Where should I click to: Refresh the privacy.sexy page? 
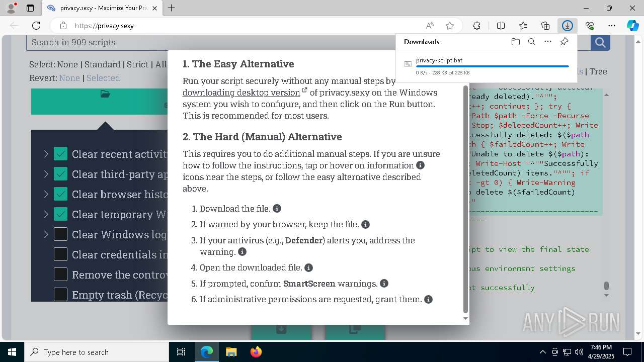click(36, 26)
